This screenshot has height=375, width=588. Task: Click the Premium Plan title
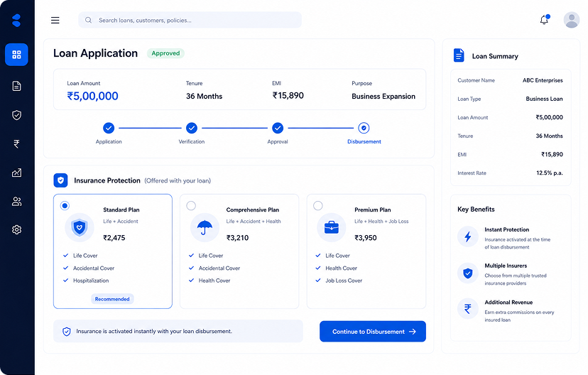tap(373, 210)
